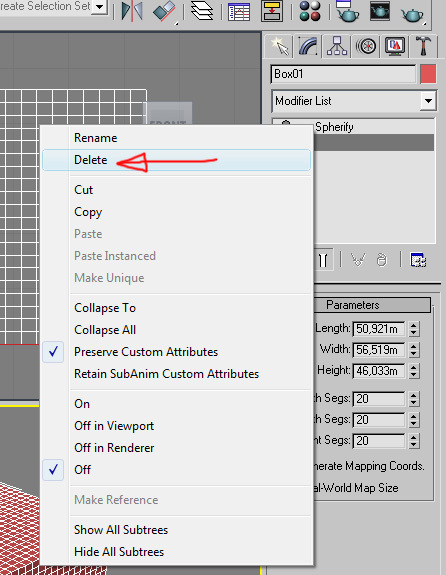Select the Align tool icon
The image size is (446, 575).
(165, 11)
